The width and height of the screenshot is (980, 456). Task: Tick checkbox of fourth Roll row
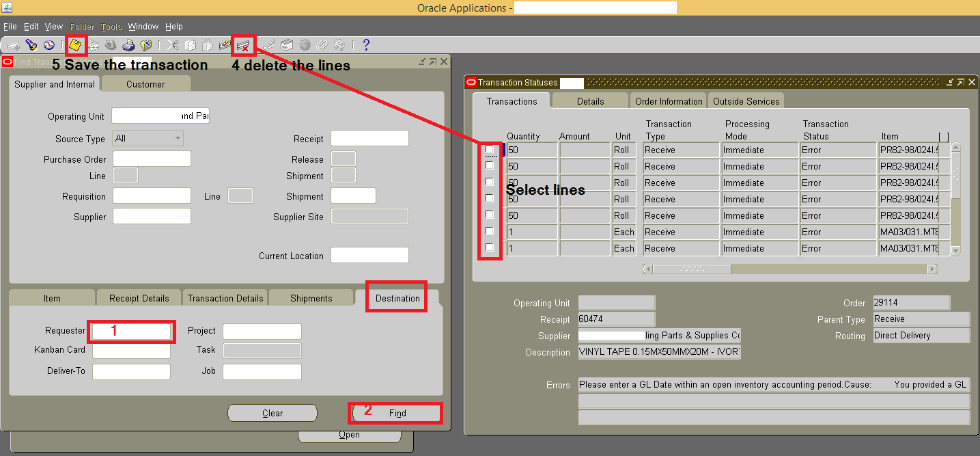pyautogui.click(x=490, y=198)
